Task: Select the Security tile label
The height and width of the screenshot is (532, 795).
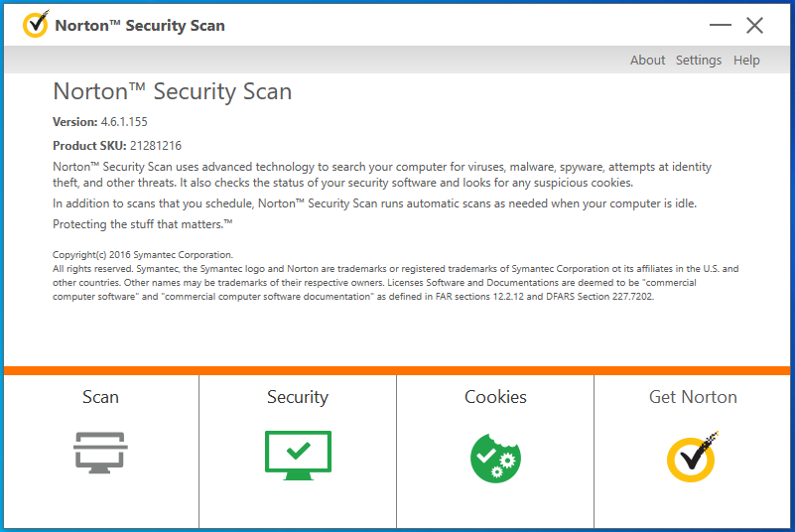Action: coord(298,397)
